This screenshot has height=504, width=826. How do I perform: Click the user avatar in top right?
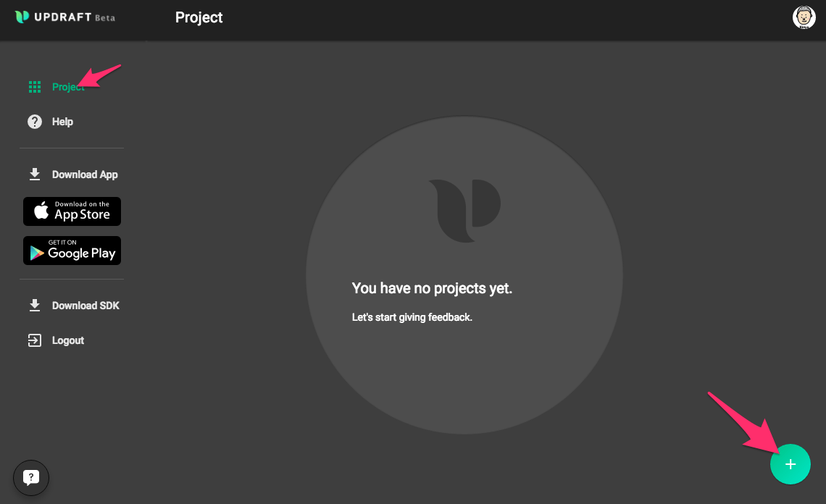coord(804,17)
